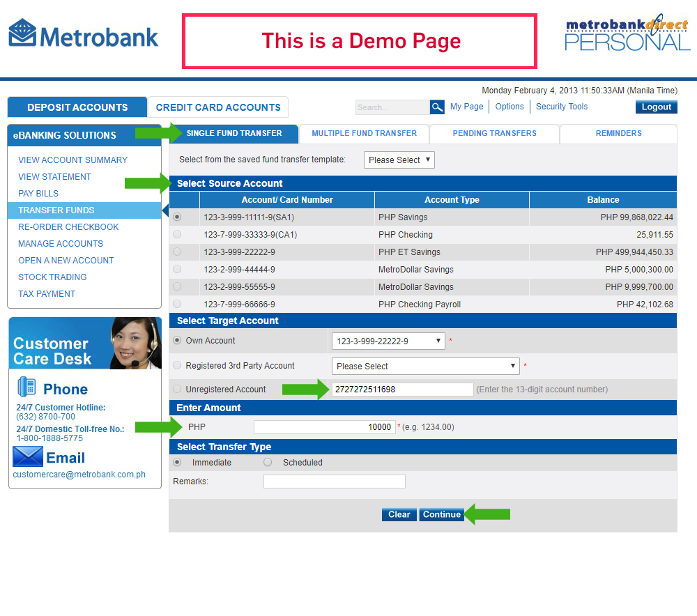Click the Metrobank Direct Personal logo
The image size is (697, 616).
[627, 33]
